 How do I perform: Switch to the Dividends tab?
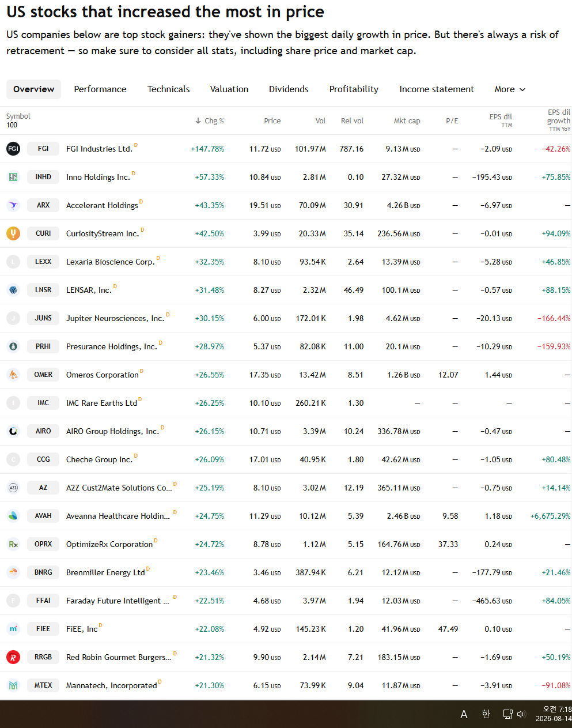(289, 89)
